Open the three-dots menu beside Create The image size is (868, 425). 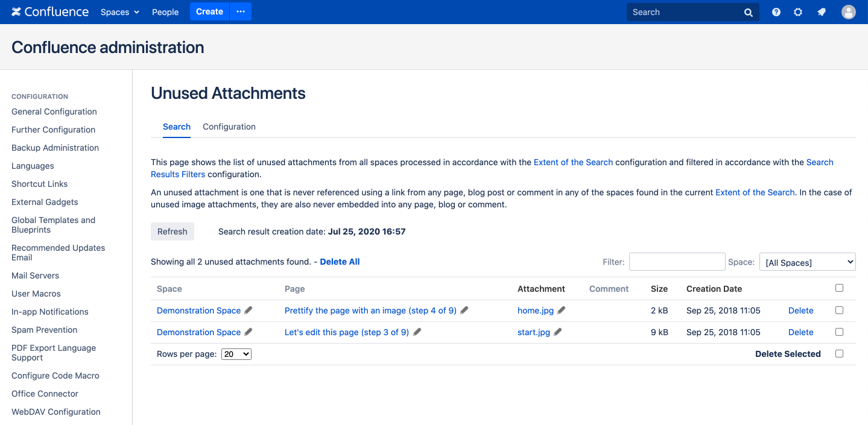click(241, 11)
